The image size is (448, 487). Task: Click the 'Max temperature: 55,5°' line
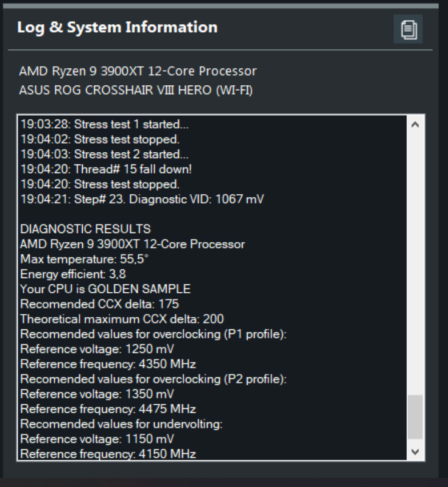85,259
